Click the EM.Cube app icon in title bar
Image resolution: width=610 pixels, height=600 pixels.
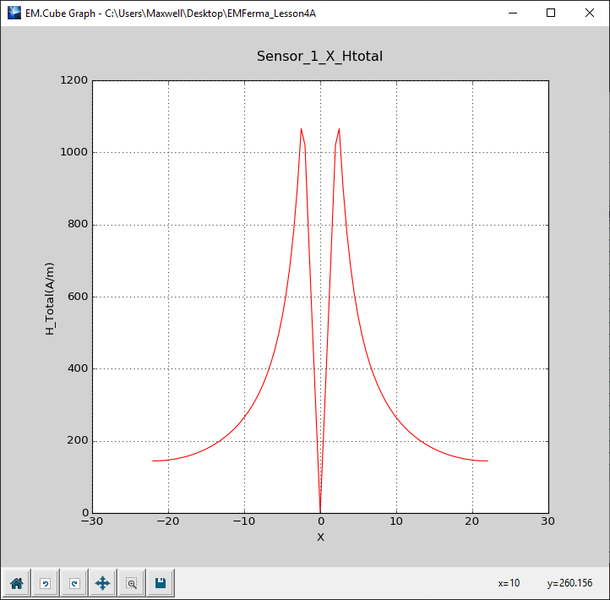13,13
